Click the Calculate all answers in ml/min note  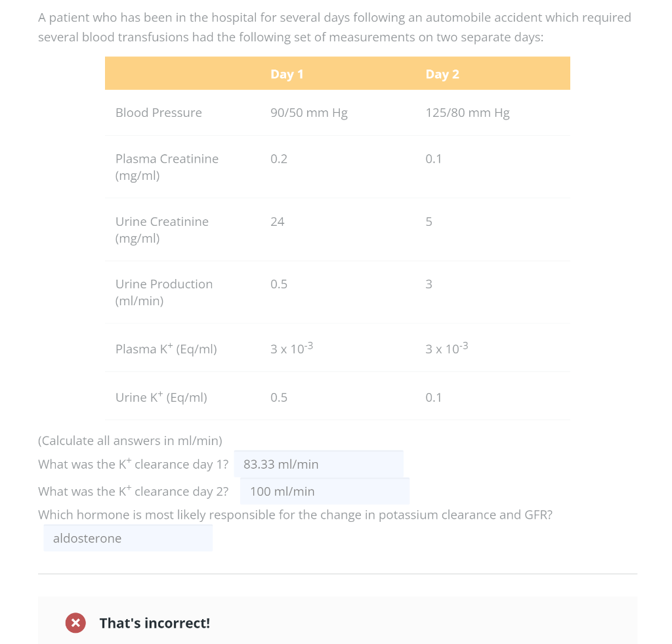pos(130,440)
